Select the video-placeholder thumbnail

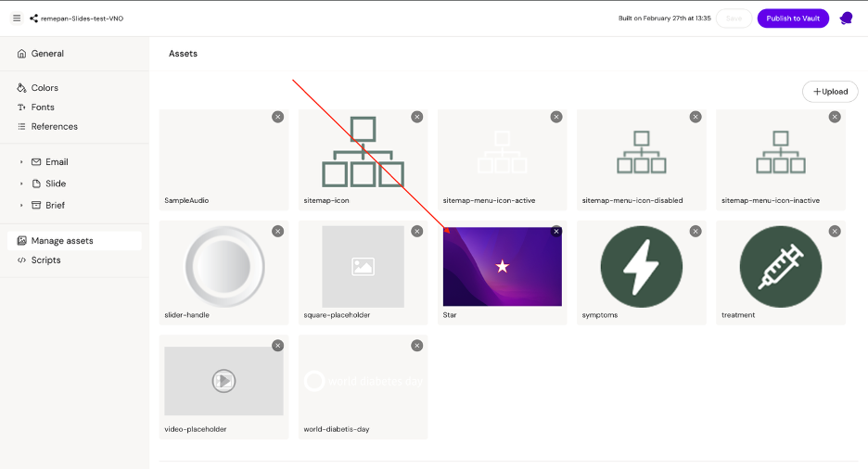pos(223,381)
